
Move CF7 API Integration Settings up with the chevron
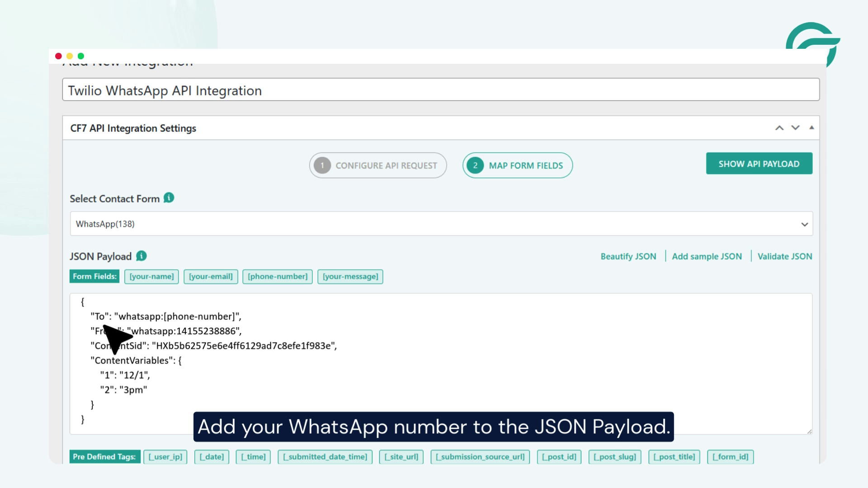tap(779, 128)
